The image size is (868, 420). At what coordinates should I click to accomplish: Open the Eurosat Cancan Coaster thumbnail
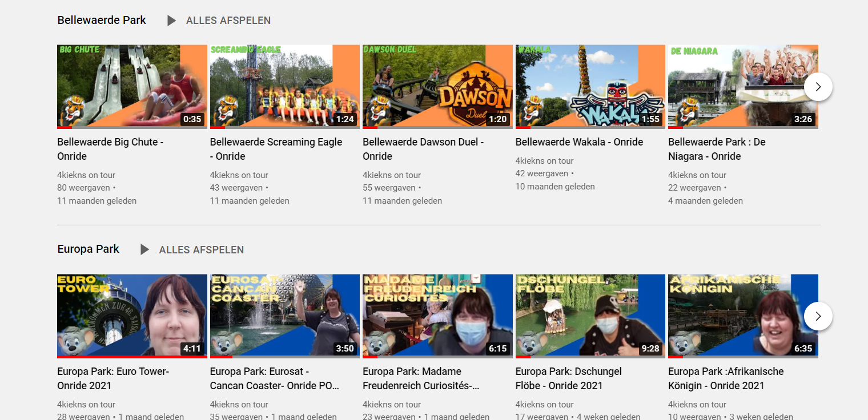click(285, 316)
